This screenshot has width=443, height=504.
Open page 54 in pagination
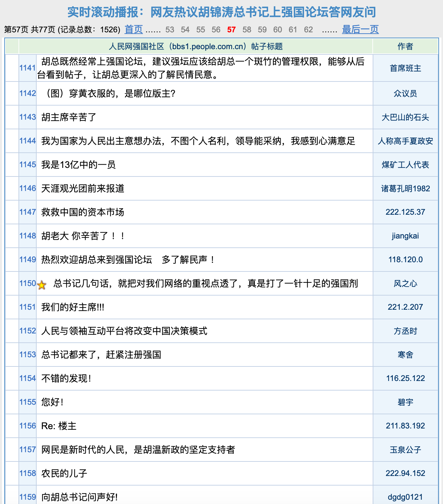[185, 30]
